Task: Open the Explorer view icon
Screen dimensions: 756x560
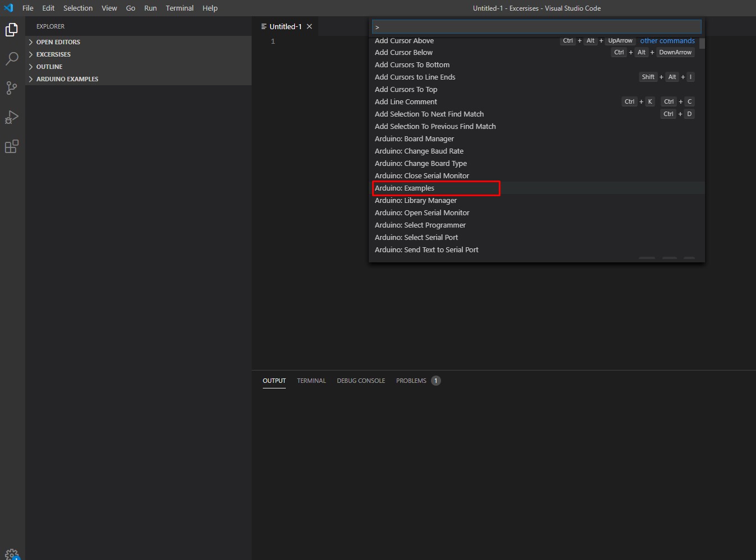Action: [x=12, y=29]
